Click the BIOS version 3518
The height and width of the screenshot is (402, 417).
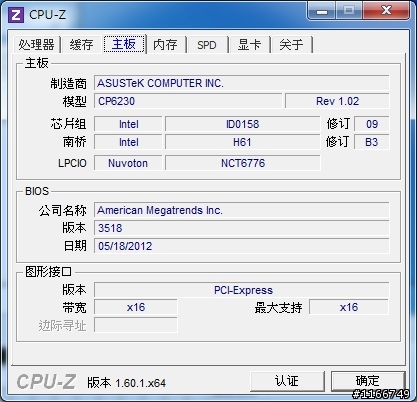point(242,228)
